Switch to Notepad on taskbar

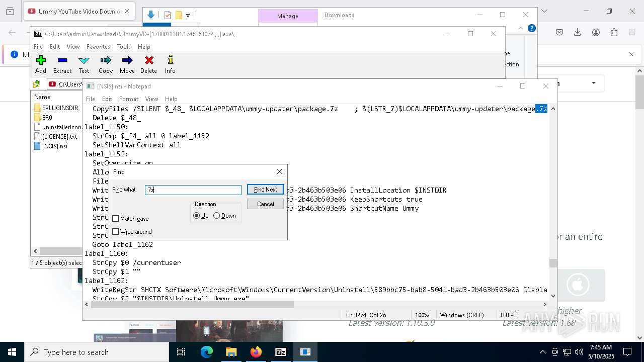tap(305, 352)
